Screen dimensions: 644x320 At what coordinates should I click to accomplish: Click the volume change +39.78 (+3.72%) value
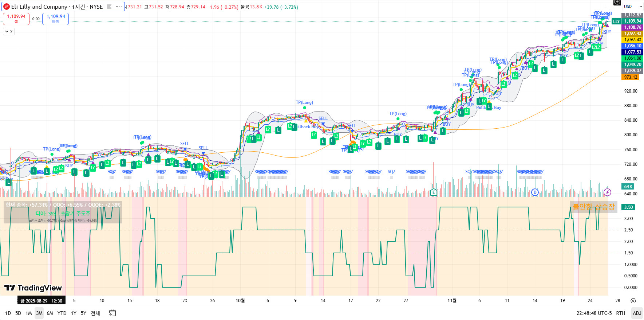pos(281,7)
